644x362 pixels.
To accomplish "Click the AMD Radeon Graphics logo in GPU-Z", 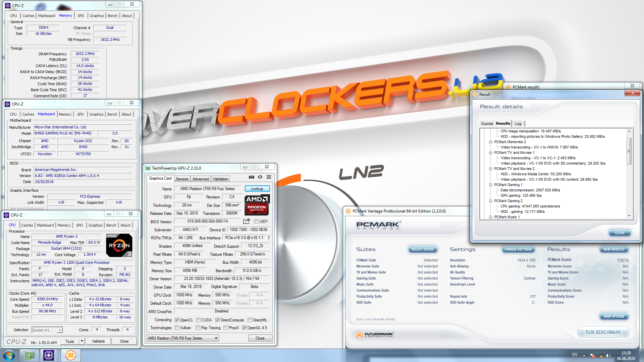I will [257, 205].
